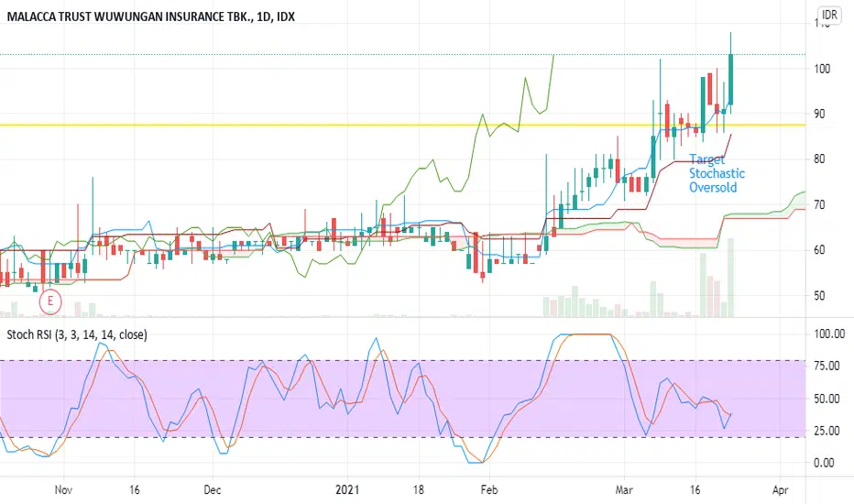The height and width of the screenshot is (504, 854).
Task: Click the 2021 date label
Action: click(x=347, y=490)
